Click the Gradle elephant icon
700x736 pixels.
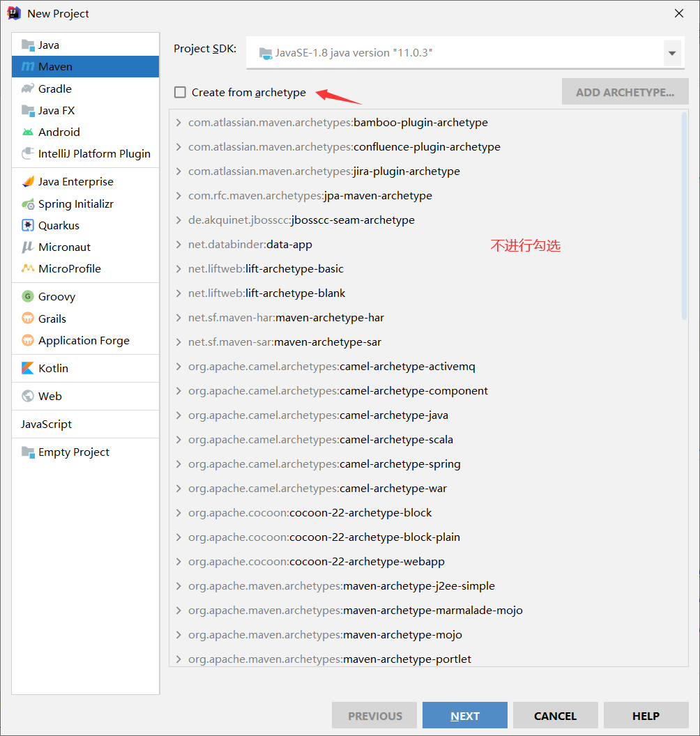[x=28, y=89]
